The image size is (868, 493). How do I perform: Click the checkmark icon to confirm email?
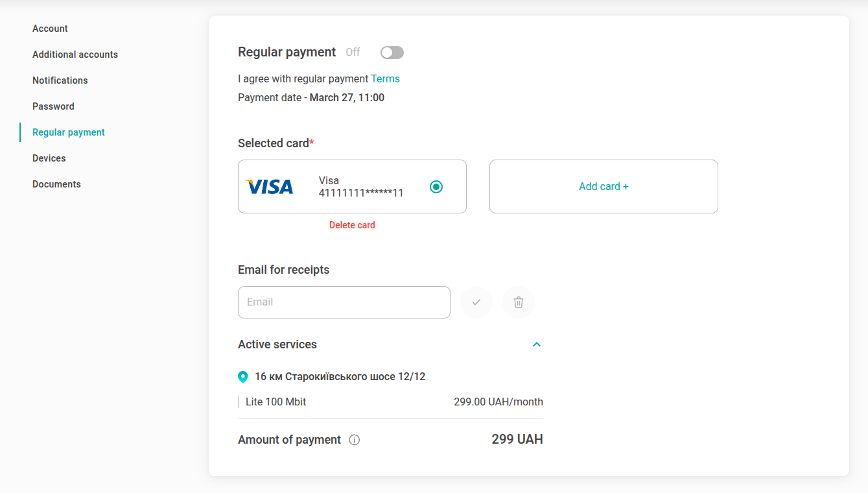pyautogui.click(x=476, y=302)
